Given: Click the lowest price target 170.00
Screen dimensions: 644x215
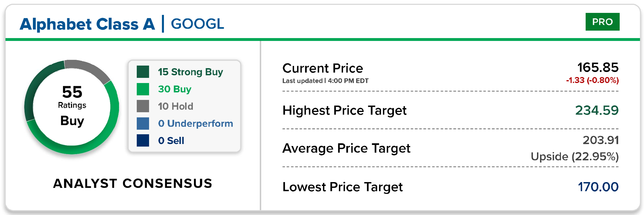Looking at the screenshot, I should pyautogui.click(x=598, y=187).
